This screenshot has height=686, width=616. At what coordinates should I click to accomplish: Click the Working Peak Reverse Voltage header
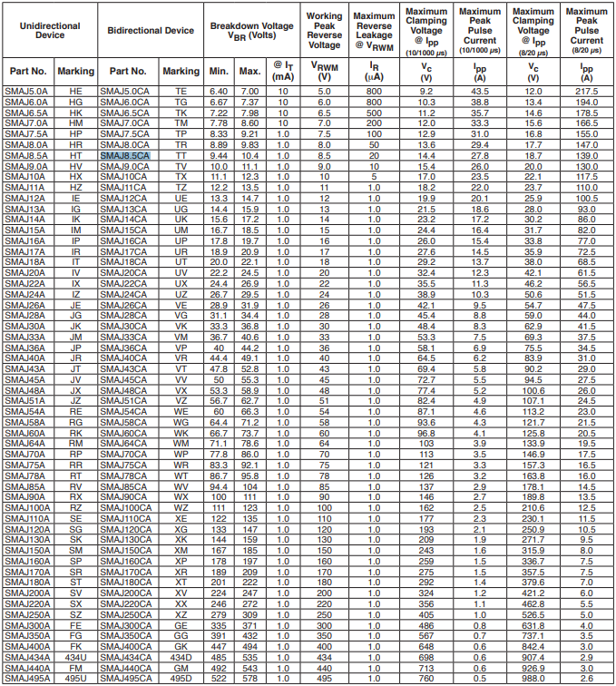click(324, 31)
